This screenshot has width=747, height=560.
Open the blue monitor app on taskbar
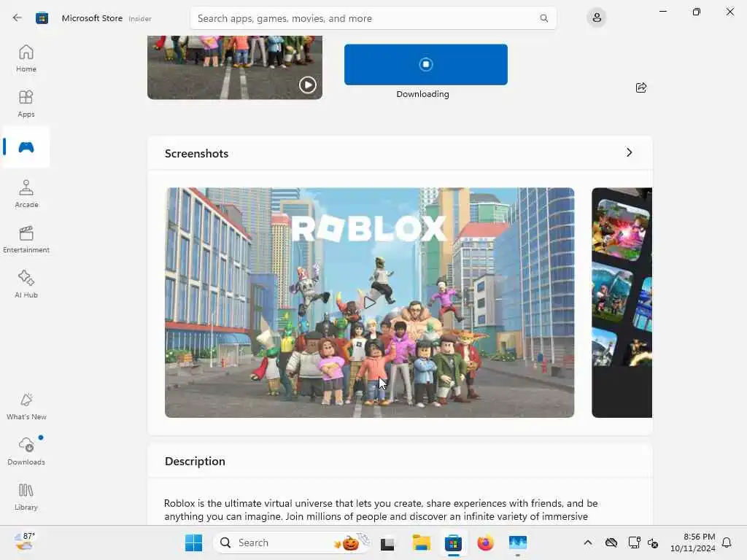point(517,542)
